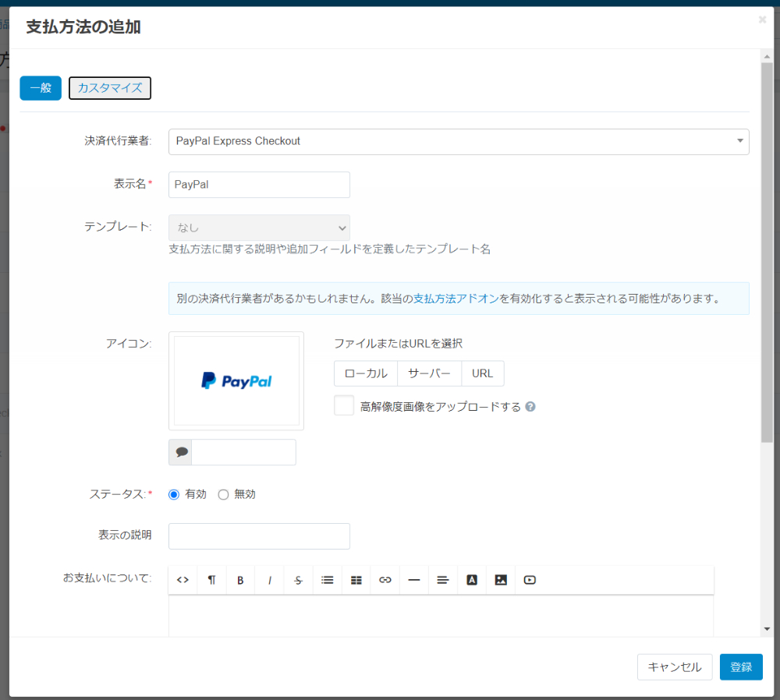780x700 pixels.
Task: Click the scrollbar down arrow
Action: 767,629
